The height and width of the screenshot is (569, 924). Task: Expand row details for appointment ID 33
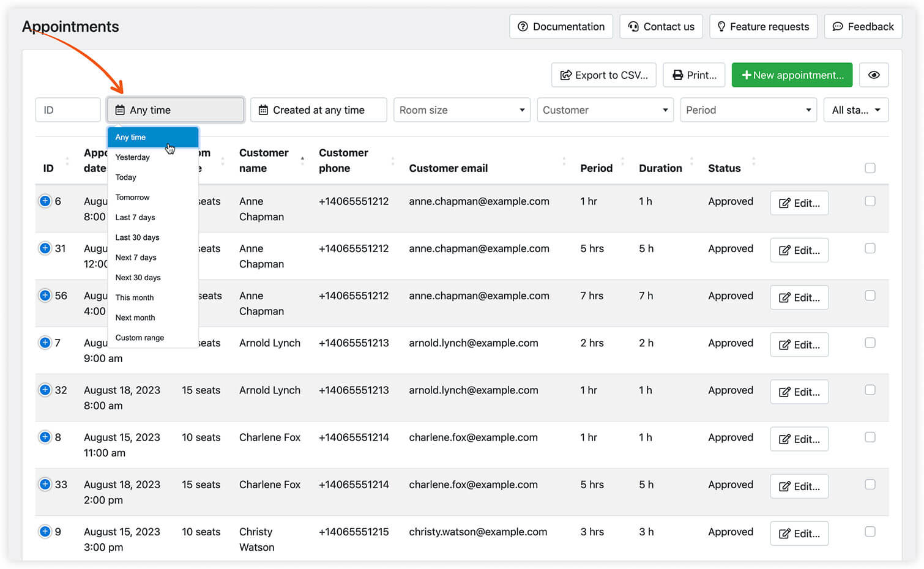tap(45, 484)
